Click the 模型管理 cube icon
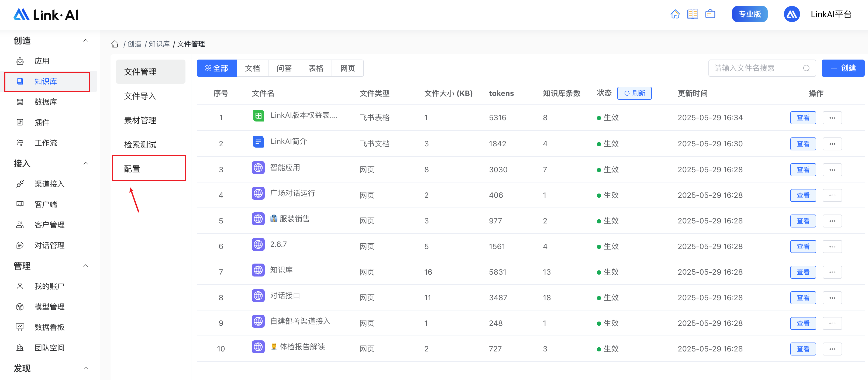The image size is (868, 380). [20, 307]
